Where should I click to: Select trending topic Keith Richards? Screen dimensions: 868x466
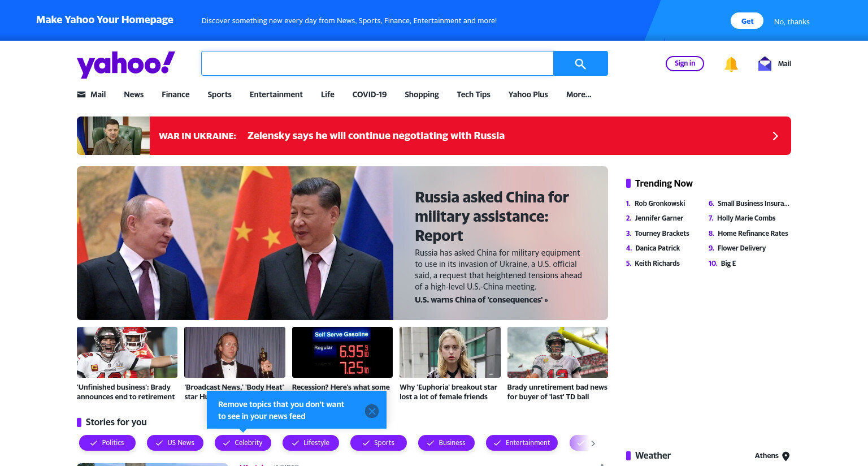(x=657, y=264)
